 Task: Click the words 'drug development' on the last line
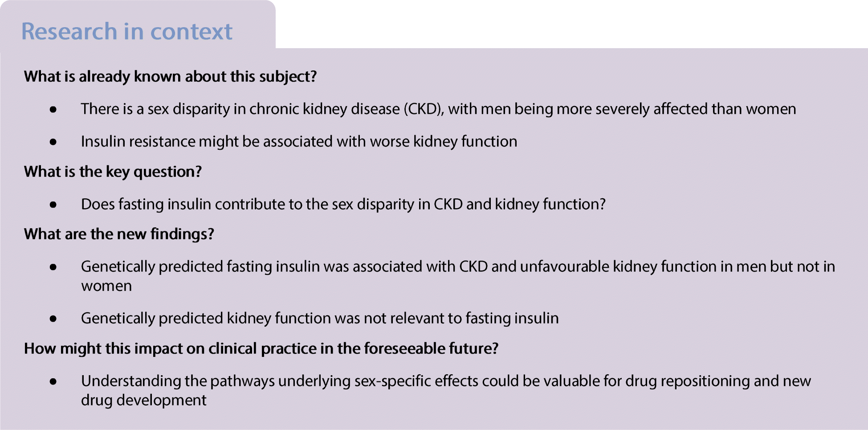click(x=143, y=401)
